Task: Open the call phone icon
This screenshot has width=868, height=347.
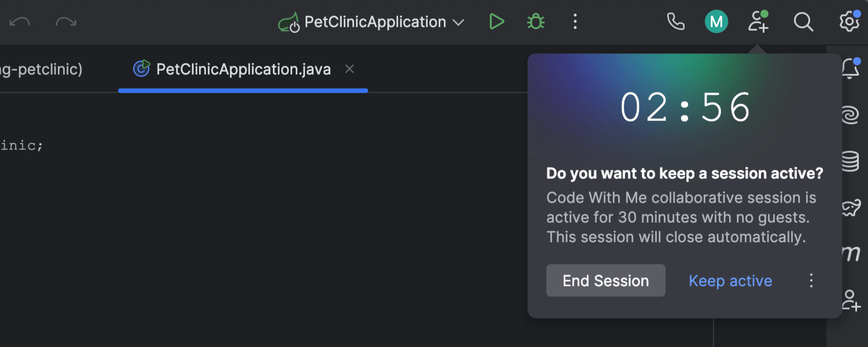Action: pyautogui.click(x=675, y=23)
